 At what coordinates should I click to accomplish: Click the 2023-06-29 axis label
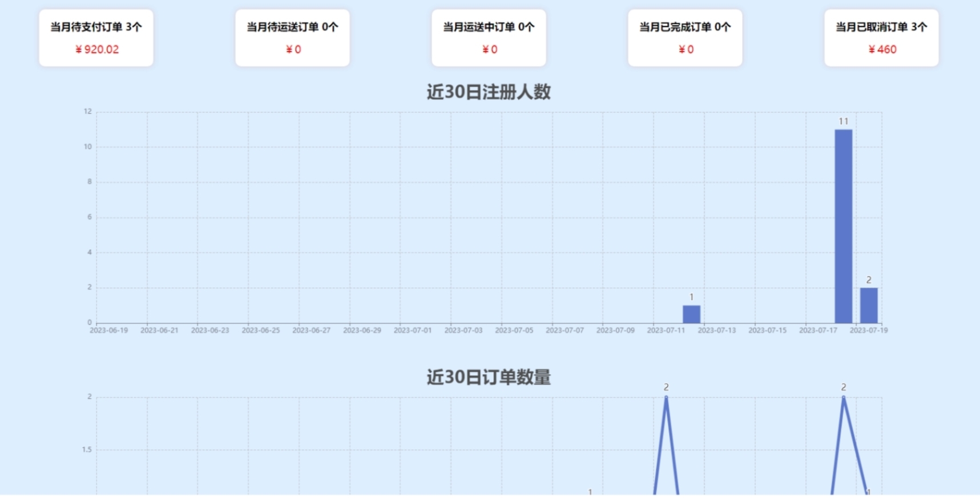click(x=362, y=330)
